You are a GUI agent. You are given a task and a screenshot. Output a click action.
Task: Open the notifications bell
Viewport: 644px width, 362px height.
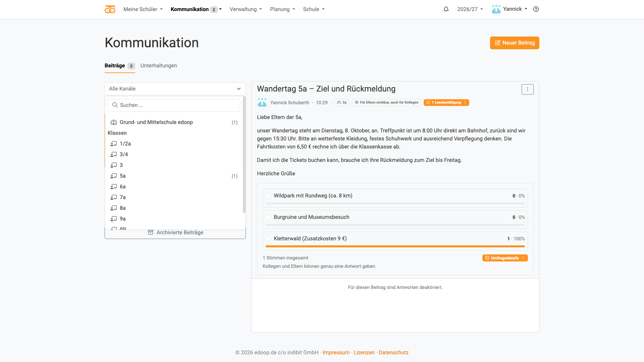(x=446, y=9)
